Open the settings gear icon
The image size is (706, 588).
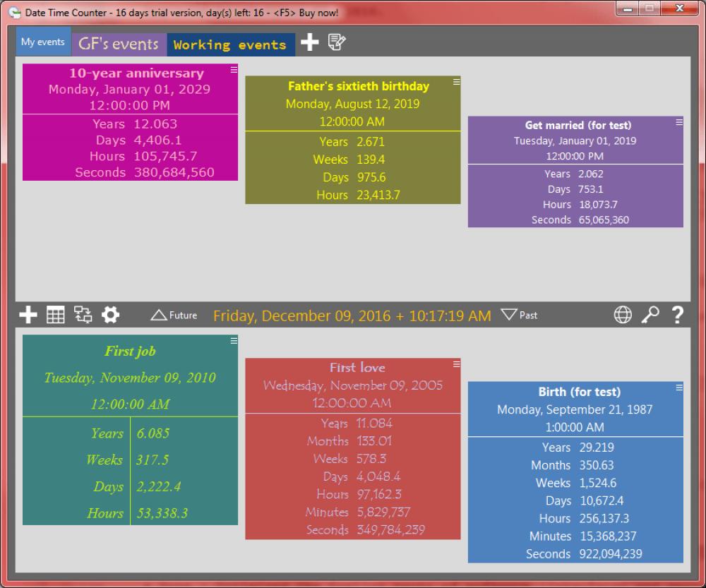tap(110, 315)
